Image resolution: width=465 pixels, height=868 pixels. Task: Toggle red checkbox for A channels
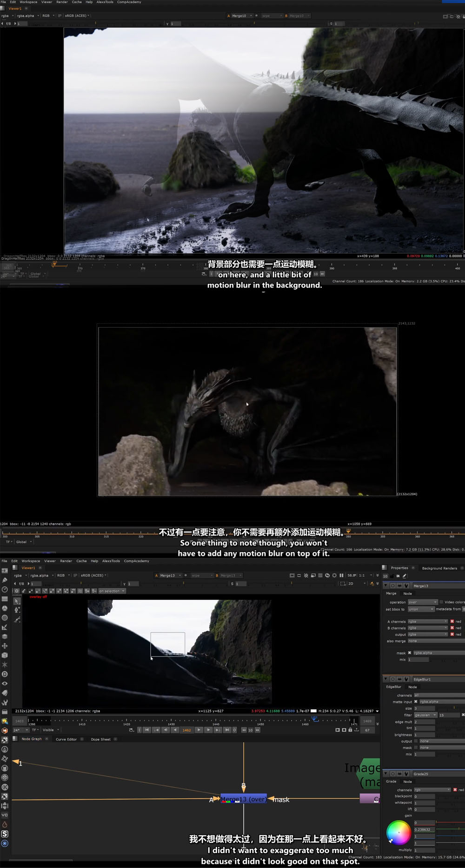pos(452,621)
